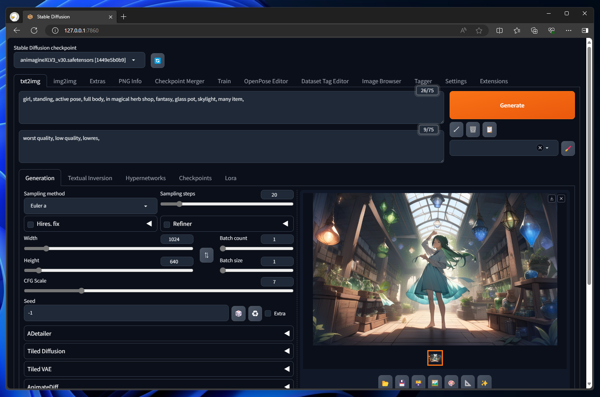
Task: Expand the Tiled VAE accordion
Action: click(158, 369)
